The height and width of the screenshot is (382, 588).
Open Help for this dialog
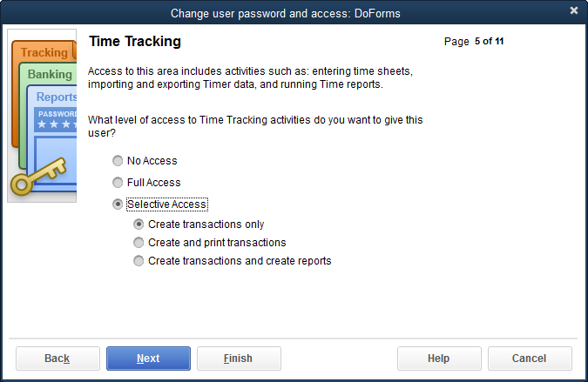439,359
